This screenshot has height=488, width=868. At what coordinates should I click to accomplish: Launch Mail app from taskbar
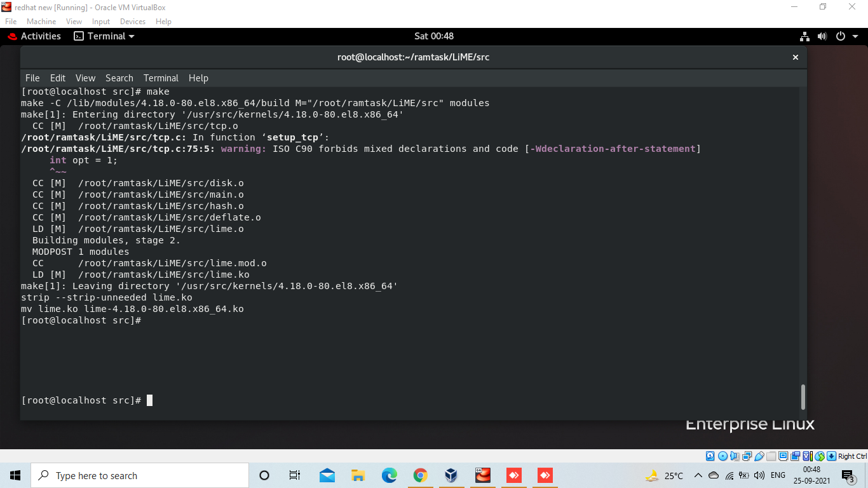tap(327, 475)
